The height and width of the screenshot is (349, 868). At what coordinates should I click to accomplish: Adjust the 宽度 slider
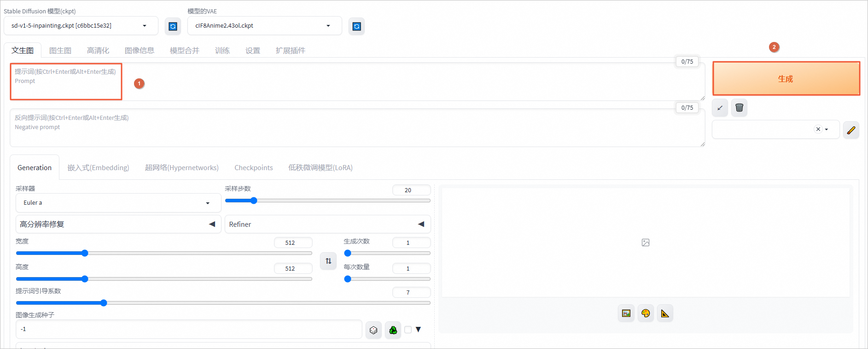click(x=164, y=253)
